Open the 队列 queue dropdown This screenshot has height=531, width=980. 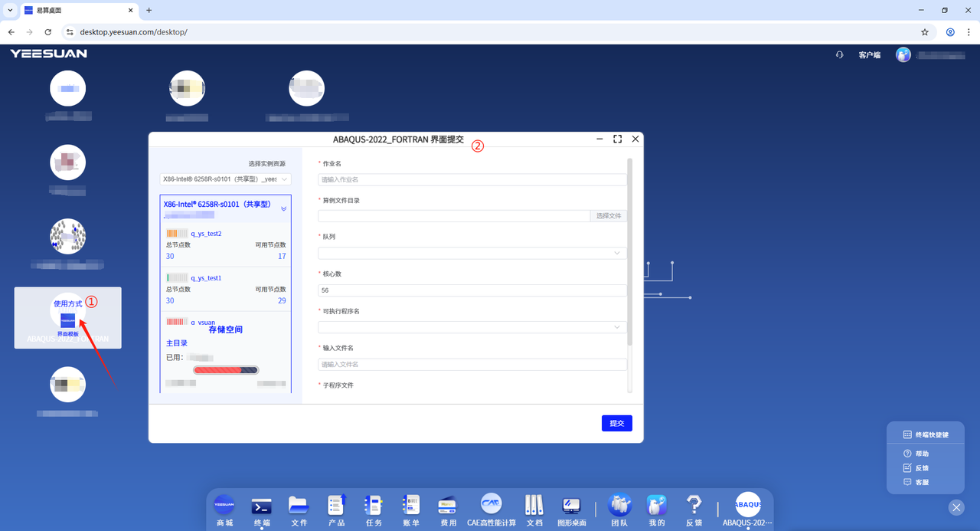[x=472, y=253]
